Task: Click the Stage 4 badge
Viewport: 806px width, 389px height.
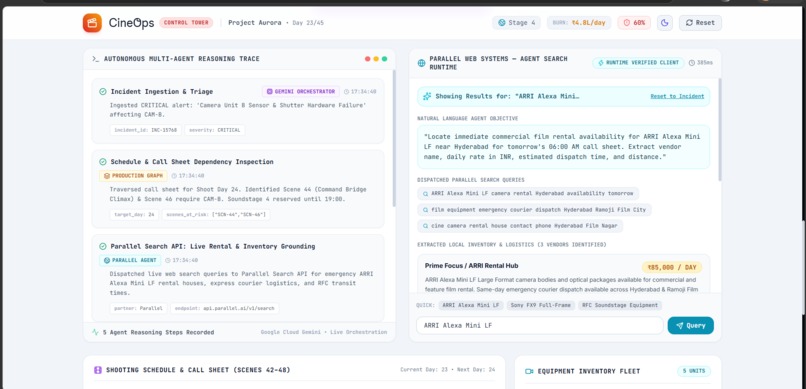Action: [517, 23]
